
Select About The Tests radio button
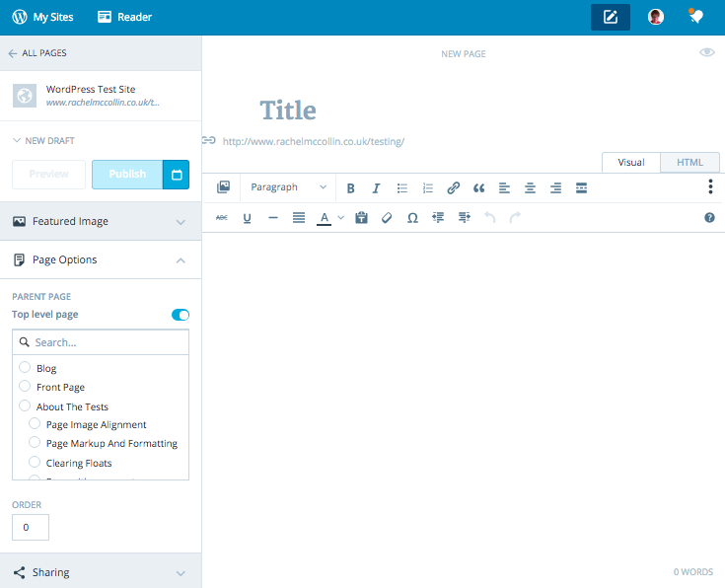(25, 405)
